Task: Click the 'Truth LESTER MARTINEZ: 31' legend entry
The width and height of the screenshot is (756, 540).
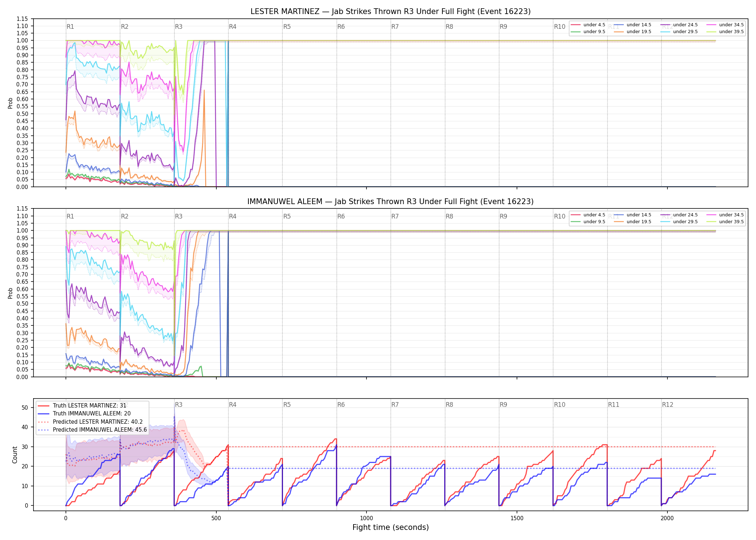Action: coord(82,405)
